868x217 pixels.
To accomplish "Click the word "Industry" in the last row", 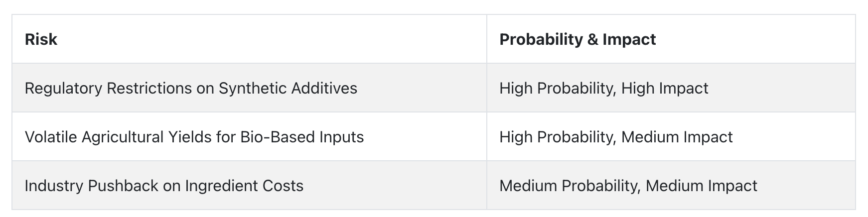I will tap(54, 186).
